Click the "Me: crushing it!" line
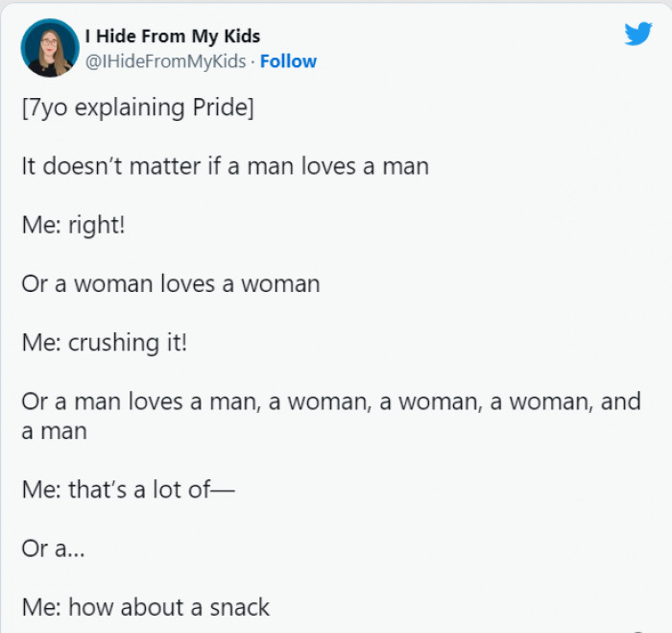The height and width of the screenshot is (633, 672). (x=104, y=342)
